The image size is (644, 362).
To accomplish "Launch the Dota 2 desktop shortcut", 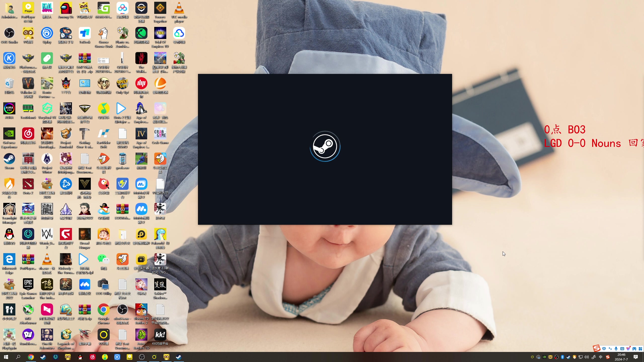I will (x=28, y=184).
